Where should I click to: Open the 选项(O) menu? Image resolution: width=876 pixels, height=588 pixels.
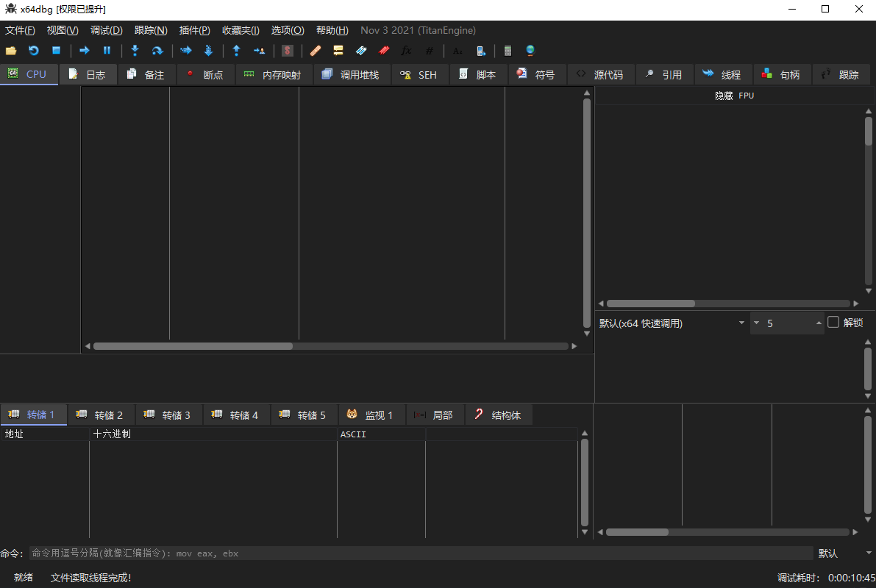coord(288,30)
